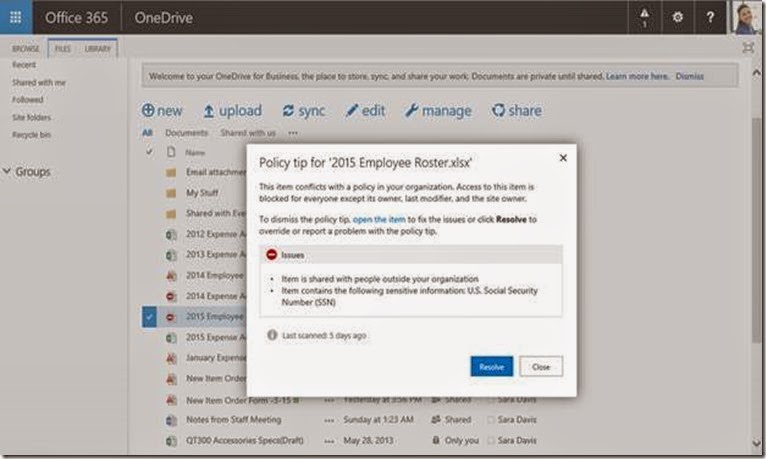
Task: Open the more views ellipsis
Action: [293, 133]
